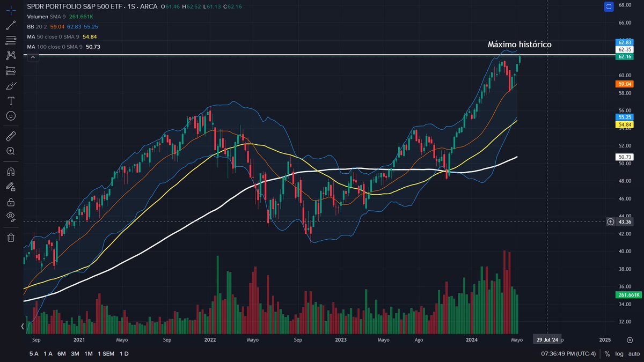Open the timezone menu showing UTC-4

coord(568,354)
